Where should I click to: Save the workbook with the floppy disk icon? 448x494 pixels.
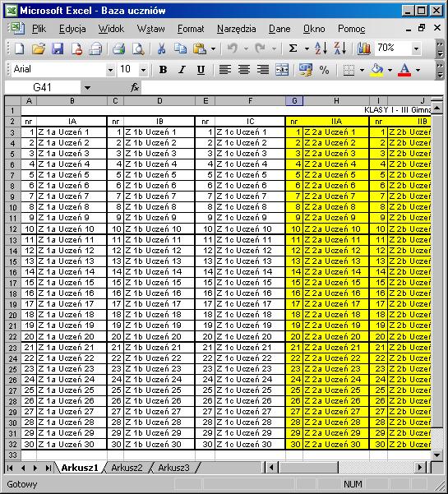(58, 48)
